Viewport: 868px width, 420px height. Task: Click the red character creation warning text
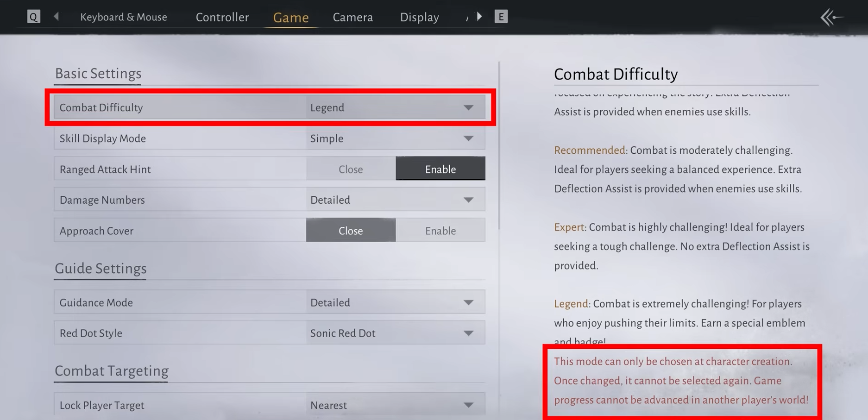click(x=681, y=381)
